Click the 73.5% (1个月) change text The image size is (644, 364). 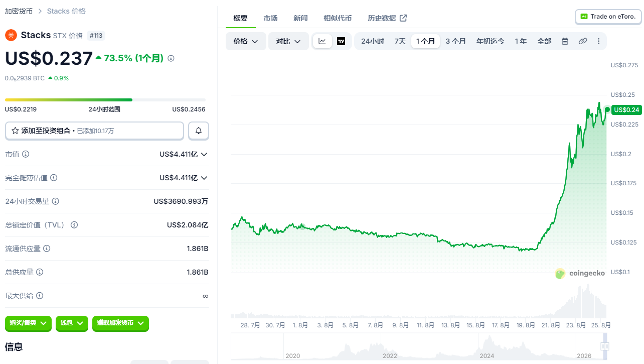[129, 58]
